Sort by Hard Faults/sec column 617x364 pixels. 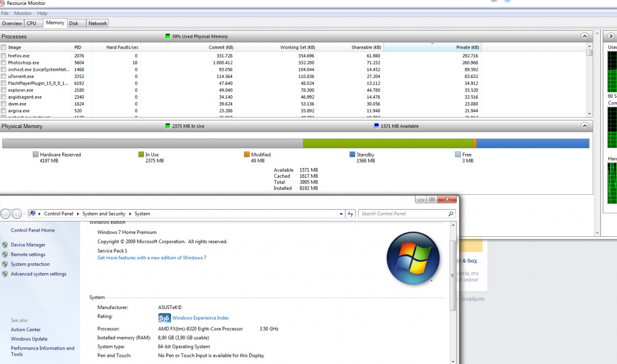116,47
